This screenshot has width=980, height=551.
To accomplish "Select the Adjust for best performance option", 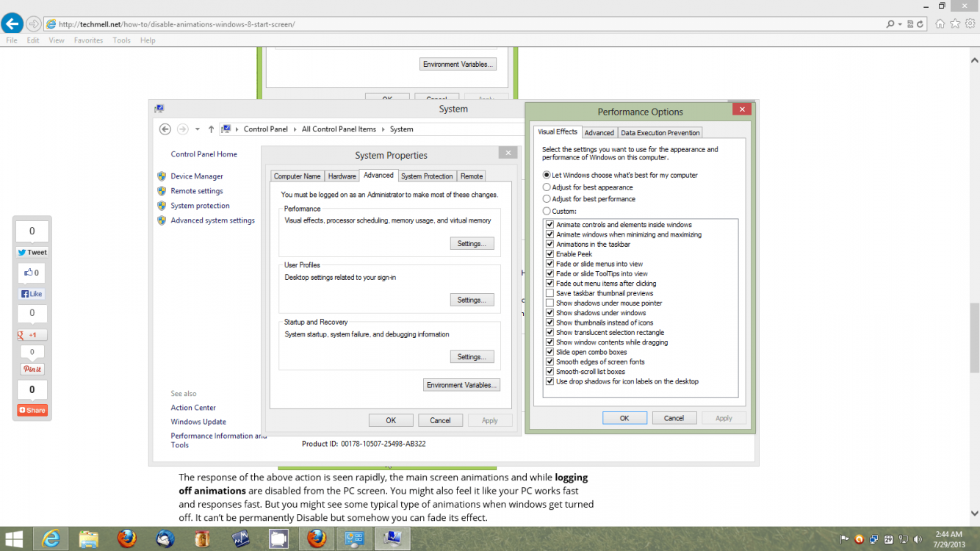I will [x=547, y=199].
